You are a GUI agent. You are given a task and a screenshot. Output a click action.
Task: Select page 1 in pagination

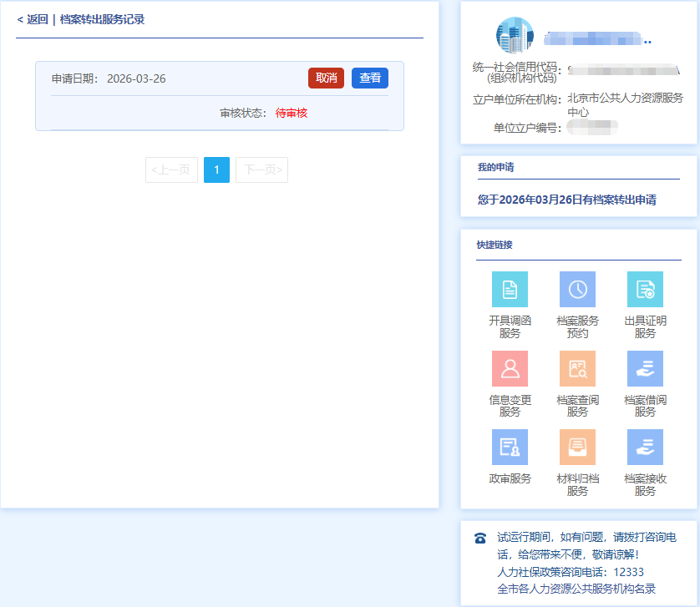point(216,170)
